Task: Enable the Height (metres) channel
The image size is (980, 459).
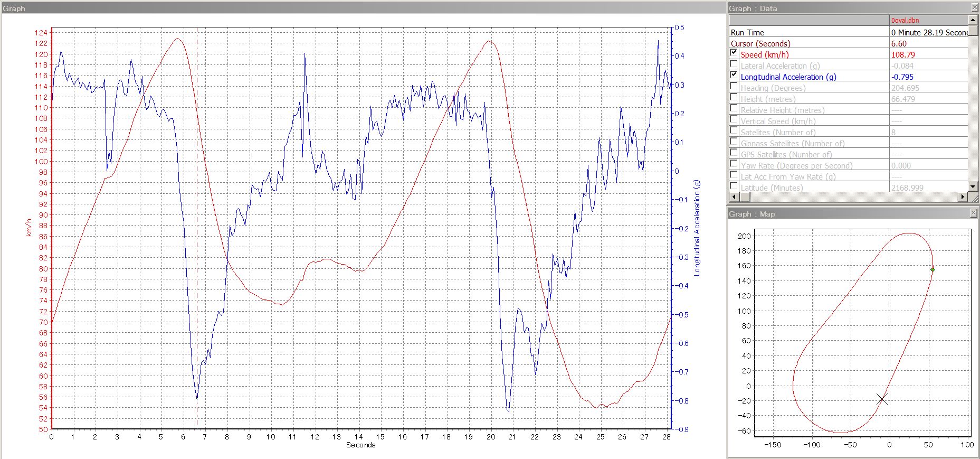Action: point(734,97)
